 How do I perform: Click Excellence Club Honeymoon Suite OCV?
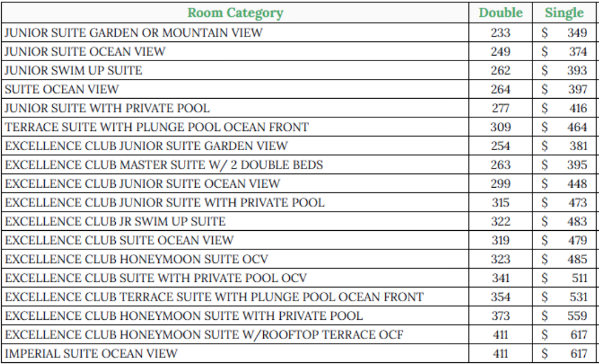pos(136,259)
